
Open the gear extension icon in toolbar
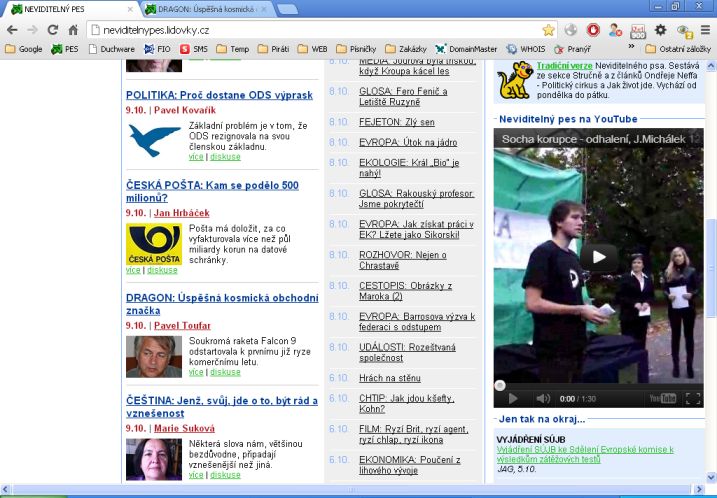click(660, 30)
